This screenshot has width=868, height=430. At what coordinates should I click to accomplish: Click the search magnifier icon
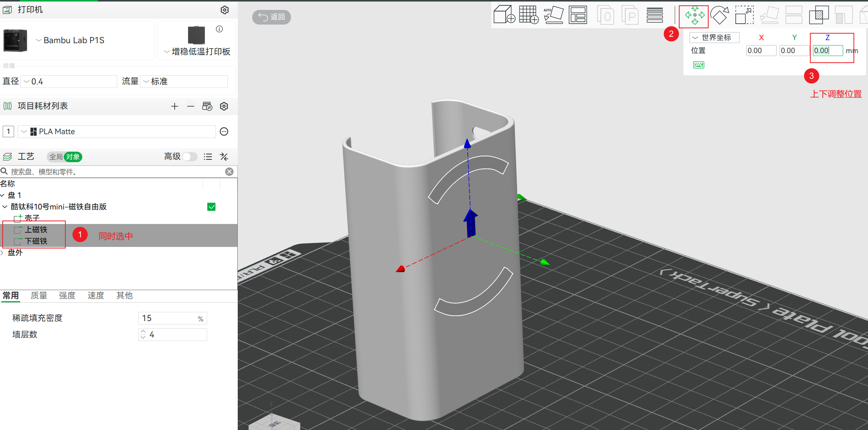point(5,171)
